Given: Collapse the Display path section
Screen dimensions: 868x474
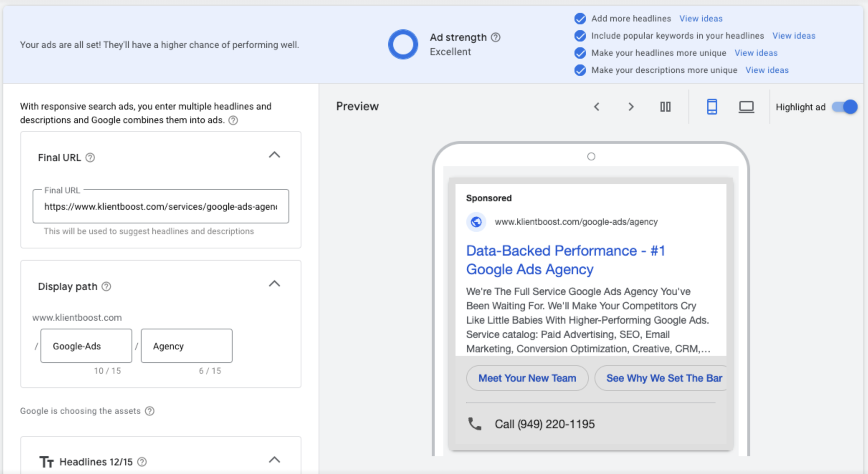Looking at the screenshot, I should 275,284.
